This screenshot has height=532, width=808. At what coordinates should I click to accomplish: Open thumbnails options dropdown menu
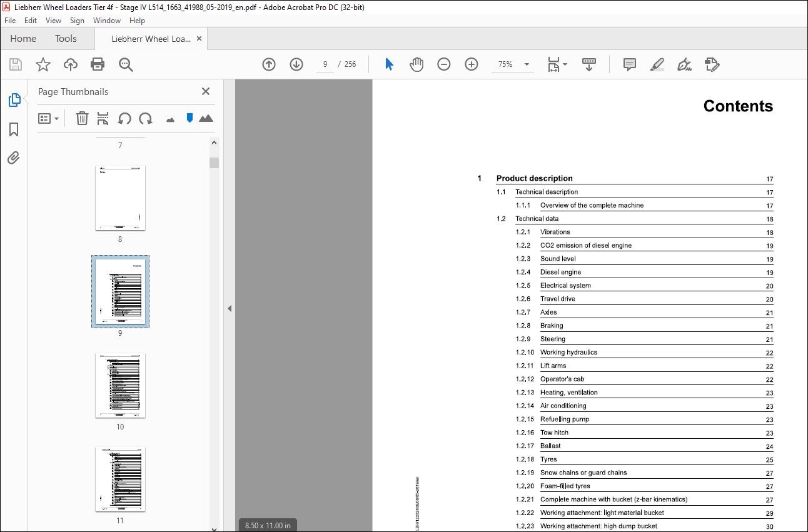[x=49, y=118]
